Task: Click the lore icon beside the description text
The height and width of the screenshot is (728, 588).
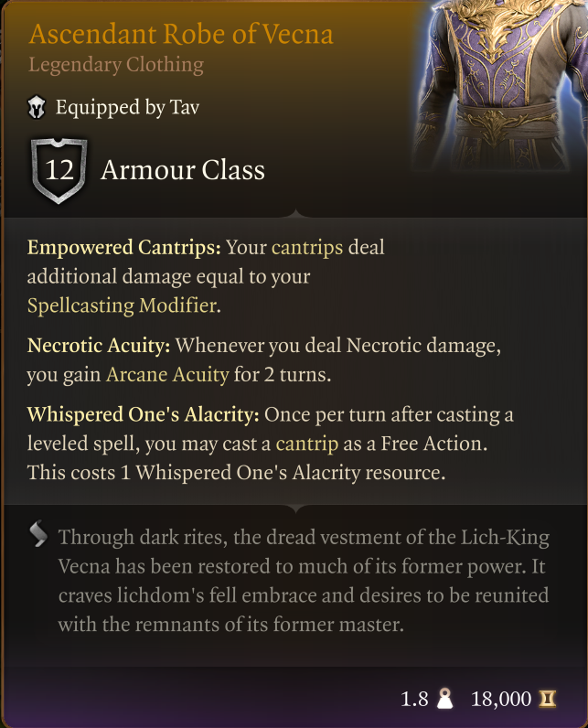Action: tap(38, 534)
